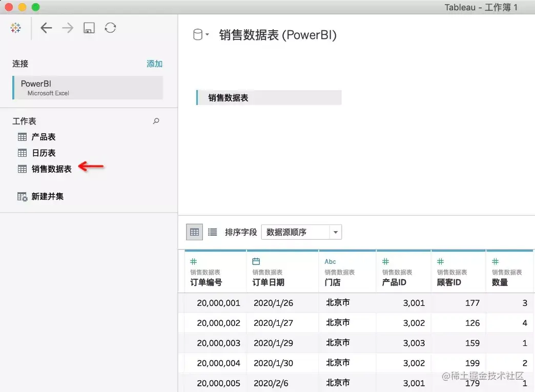The height and width of the screenshot is (392, 535).
Task: Click 新建并集 to create a new union
Action: pyautogui.click(x=48, y=196)
